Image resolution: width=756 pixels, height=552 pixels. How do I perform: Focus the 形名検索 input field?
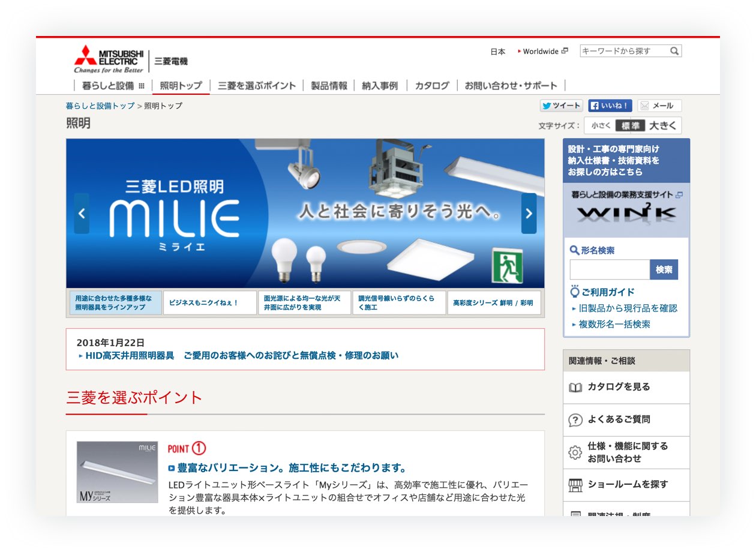[610, 270]
